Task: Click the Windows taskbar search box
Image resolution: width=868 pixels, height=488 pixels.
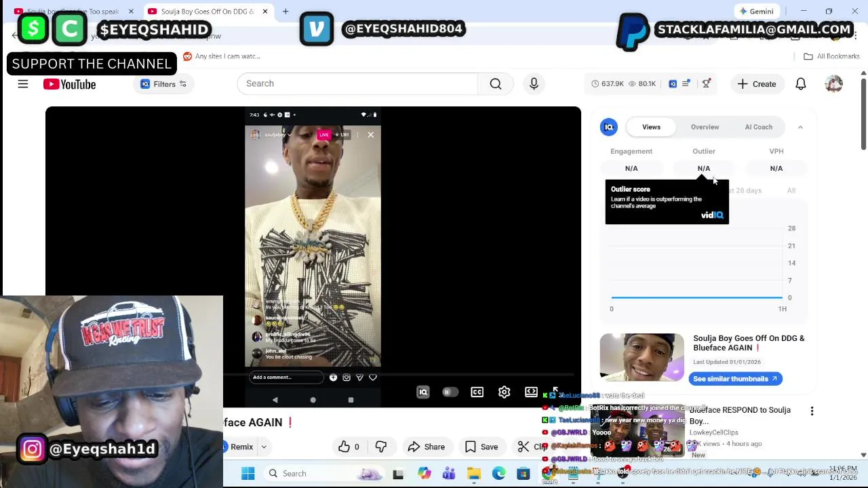Action: click(x=323, y=473)
